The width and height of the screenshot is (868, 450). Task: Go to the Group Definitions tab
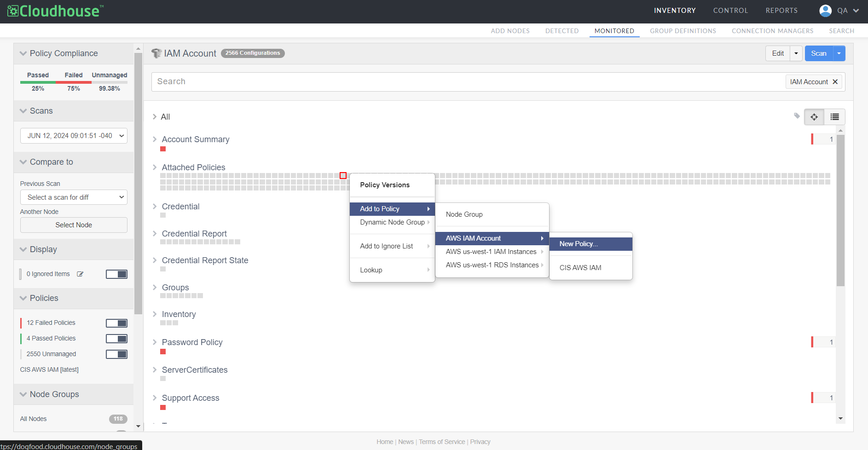[683, 31]
